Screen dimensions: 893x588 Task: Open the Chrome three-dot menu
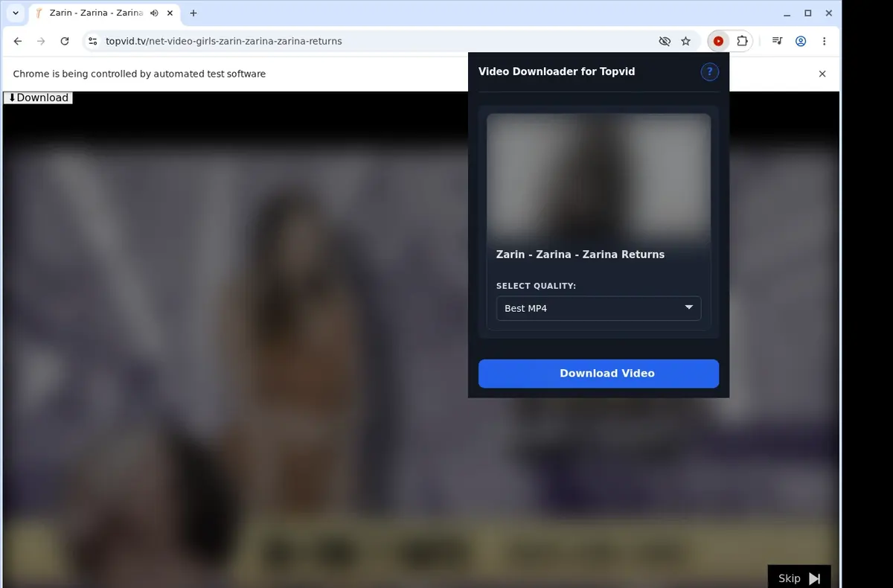tap(825, 42)
